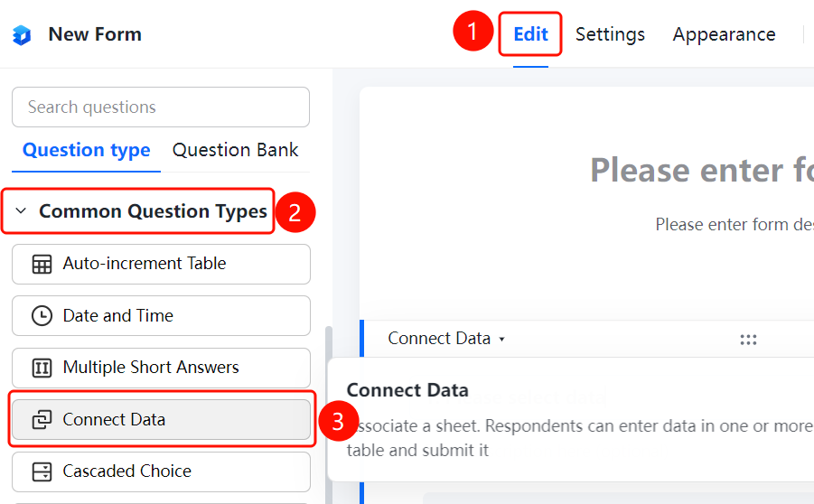Open the Appearance tab
This screenshot has height=504, width=814.
(x=725, y=34)
